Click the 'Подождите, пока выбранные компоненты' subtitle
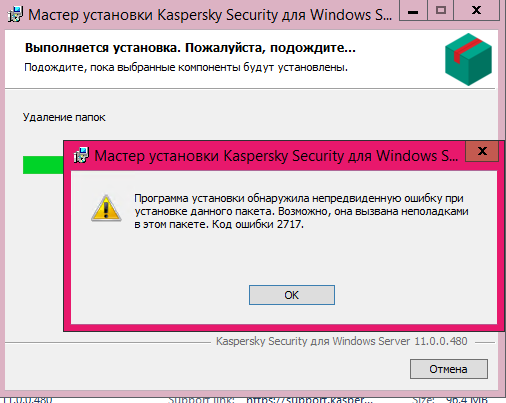 point(186,68)
